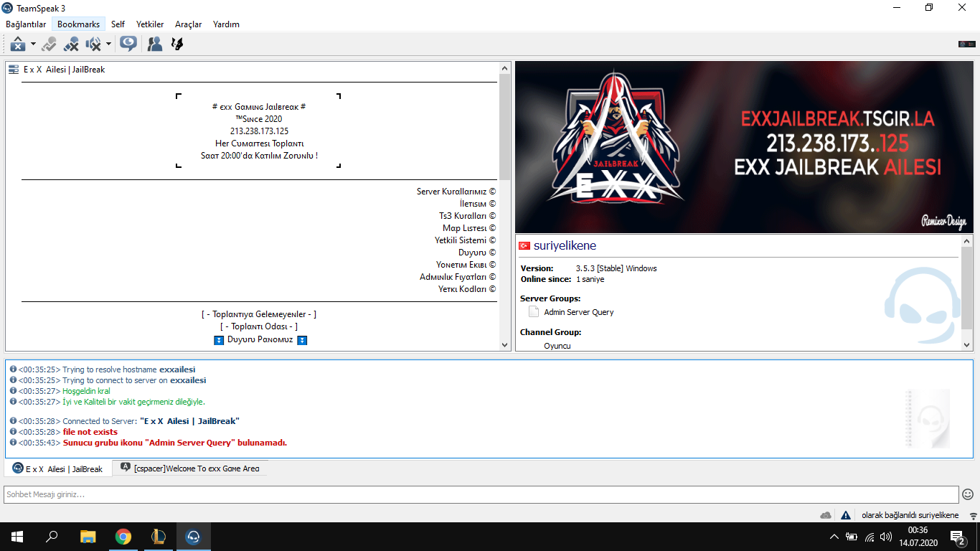
Task: Open the emoticon smiley picker
Action: (x=968, y=494)
